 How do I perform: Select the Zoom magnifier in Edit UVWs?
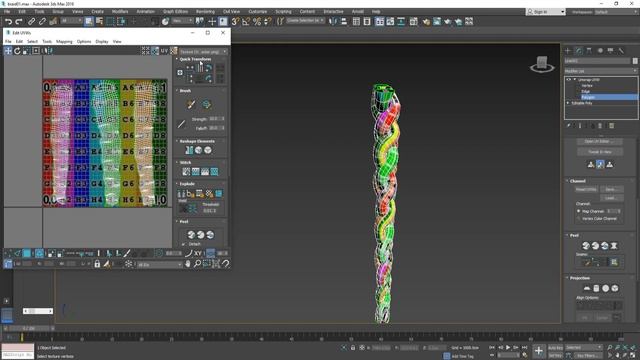197,264
